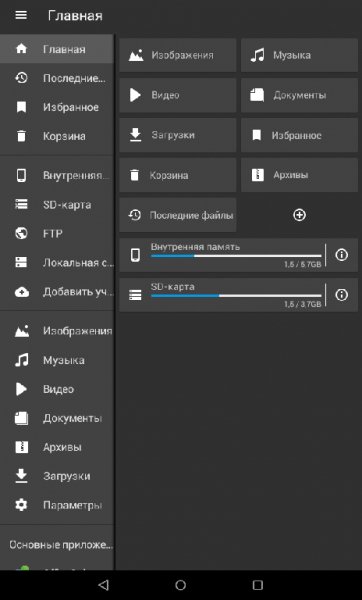Tap the music note icon in the sidebar
The image size is (362, 600).
point(21,360)
